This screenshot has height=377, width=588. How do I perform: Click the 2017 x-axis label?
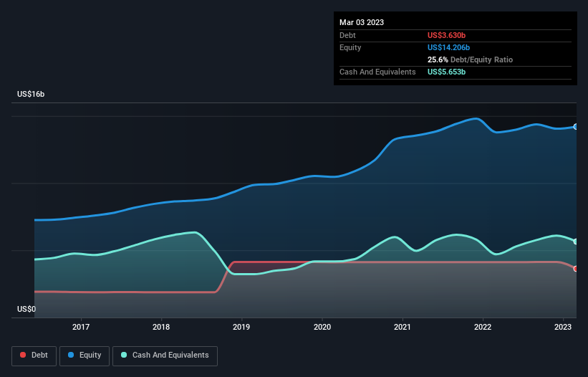[81, 327]
